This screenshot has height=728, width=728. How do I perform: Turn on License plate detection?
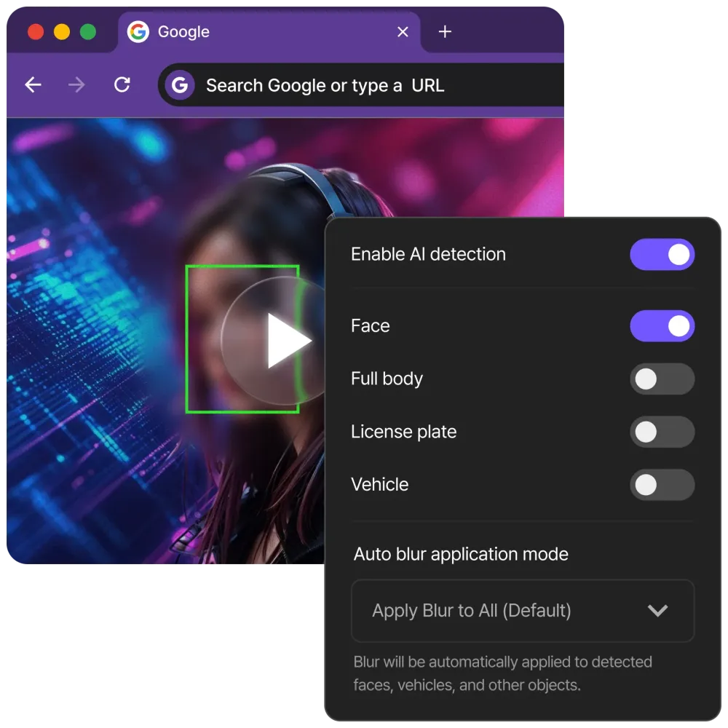click(x=662, y=432)
